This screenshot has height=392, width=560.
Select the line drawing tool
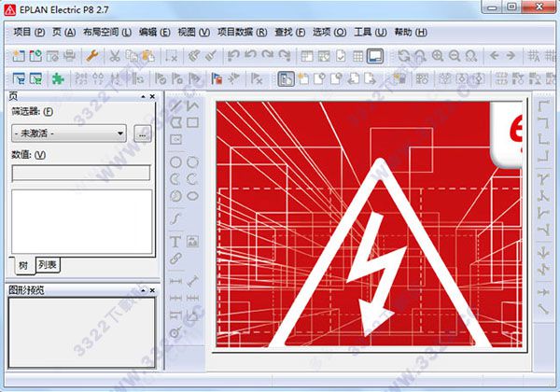[175, 105]
